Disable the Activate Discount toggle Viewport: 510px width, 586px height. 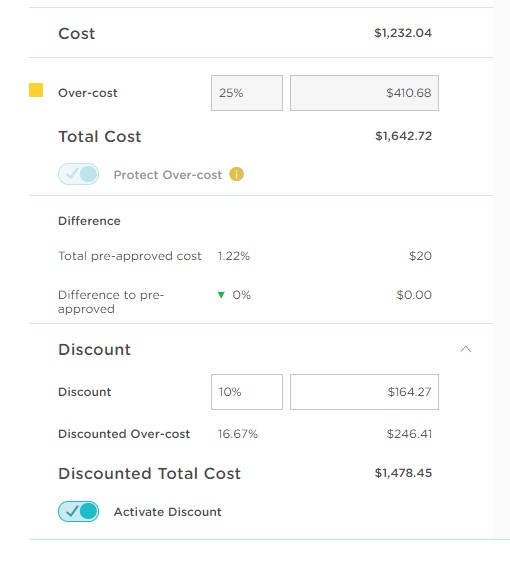[78, 511]
